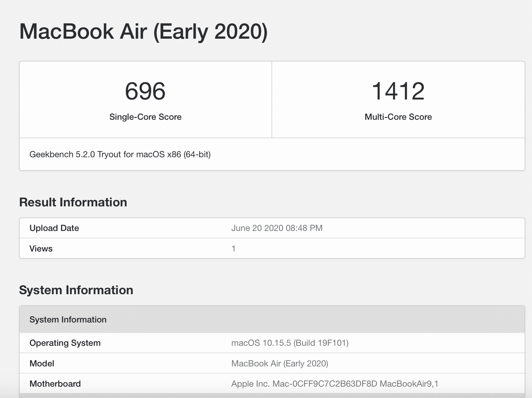Click the MacBook Air (Early 2020) model value

coord(279,363)
